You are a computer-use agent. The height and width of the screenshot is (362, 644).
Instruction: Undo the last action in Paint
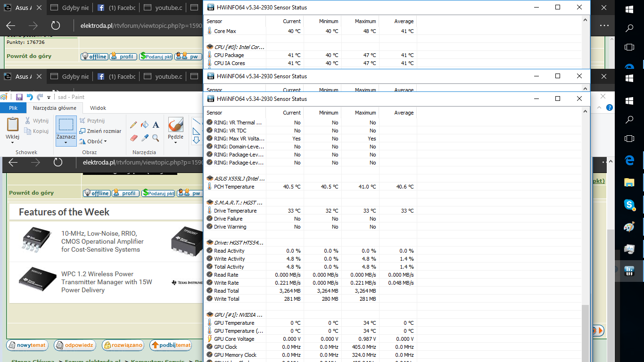[30, 97]
